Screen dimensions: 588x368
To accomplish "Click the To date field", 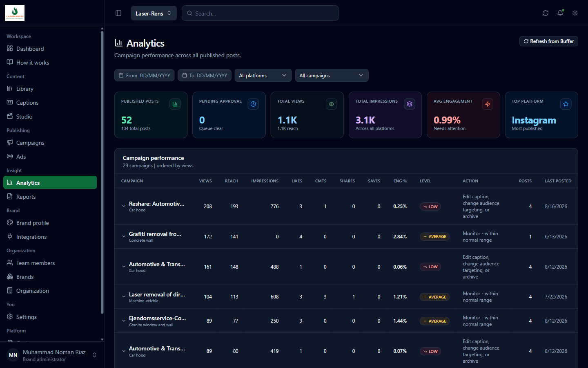I will tap(205, 75).
